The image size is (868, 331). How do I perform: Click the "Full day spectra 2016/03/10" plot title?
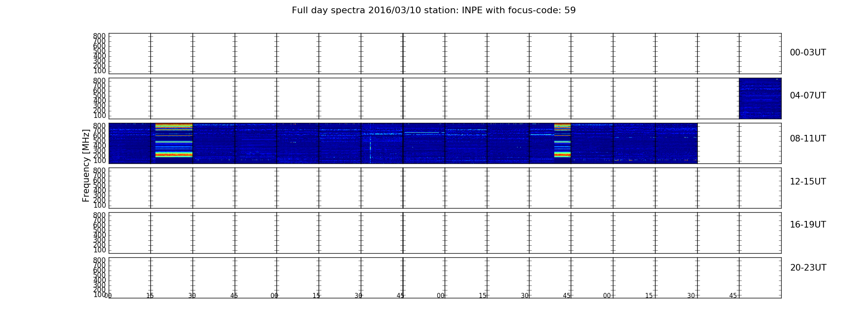pyautogui.click(x=434, y=10)
